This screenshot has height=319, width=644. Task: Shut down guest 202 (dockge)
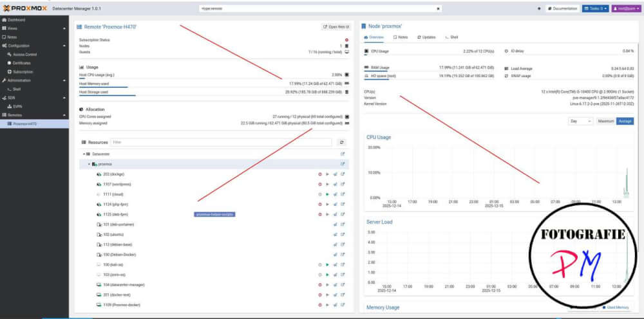320,174
